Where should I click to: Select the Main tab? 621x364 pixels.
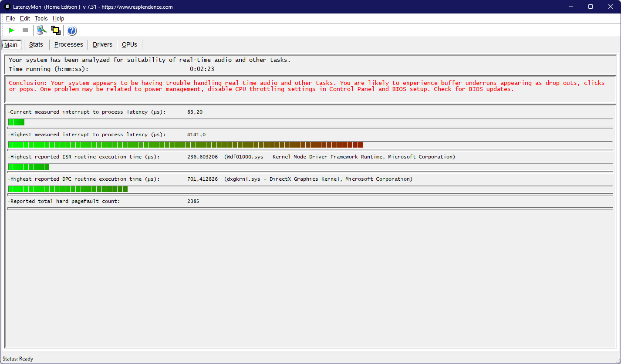[x=11, y=45]
